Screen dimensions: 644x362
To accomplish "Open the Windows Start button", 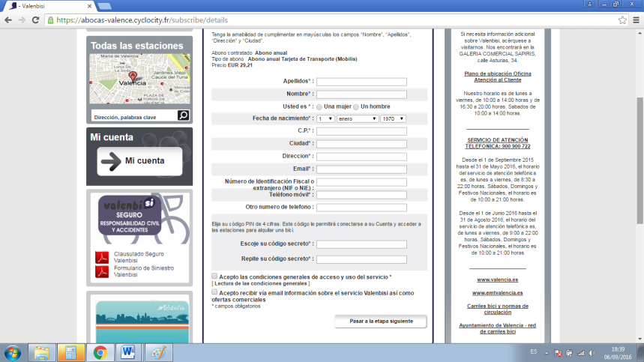I will tap(12, 353).
